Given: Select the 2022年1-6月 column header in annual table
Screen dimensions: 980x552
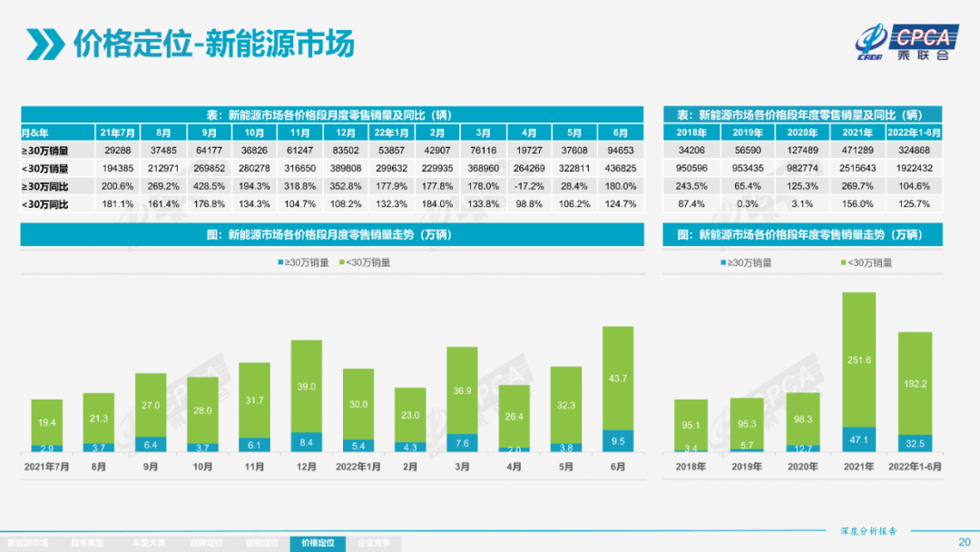Looking at the screenshot, I should coord(915,133).
